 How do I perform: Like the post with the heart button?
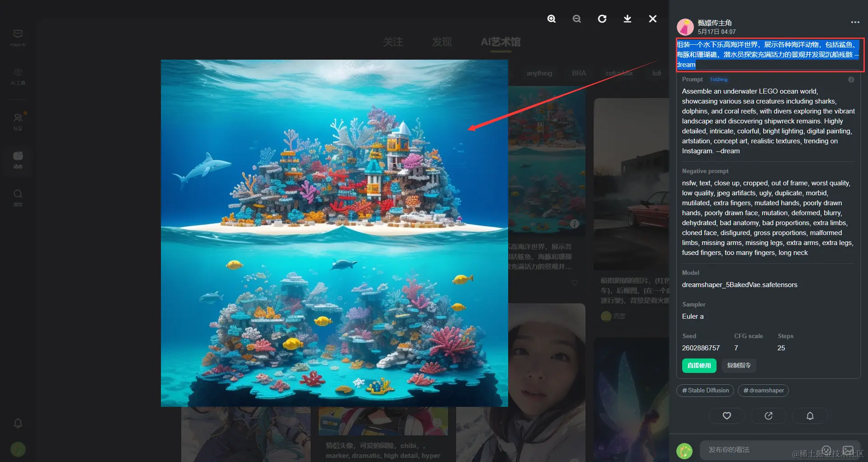[x=727, y=416]
